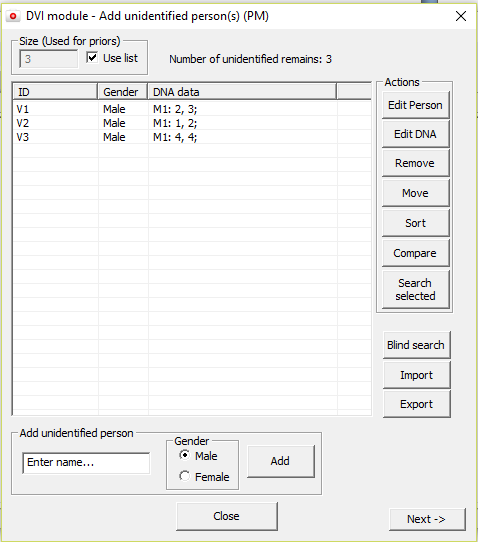Viewport: 478px width, 542px height.
Task: Click the red DVI module title icon
Action: [x=13, y=16]
